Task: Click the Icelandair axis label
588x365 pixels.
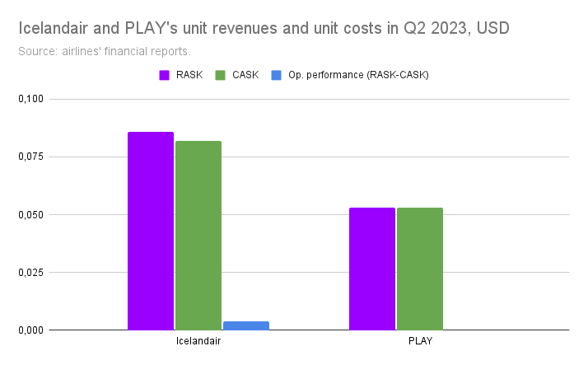Action: pyautogui.click(x=198, y=341)
